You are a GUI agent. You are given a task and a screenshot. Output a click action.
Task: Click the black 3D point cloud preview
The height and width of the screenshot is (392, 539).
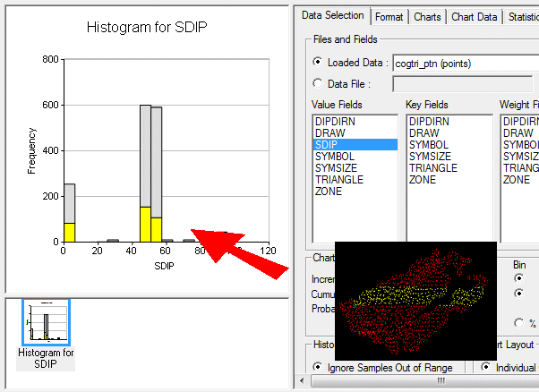point(415,300)
